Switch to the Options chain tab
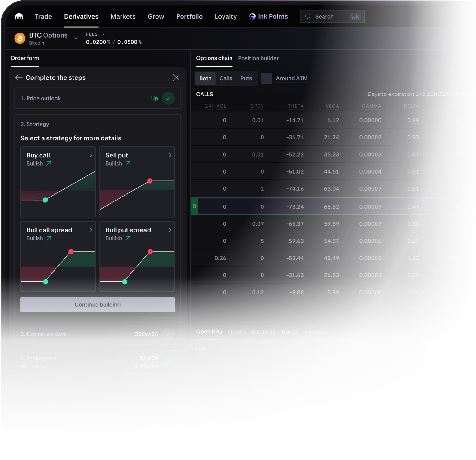 [214, 58]
